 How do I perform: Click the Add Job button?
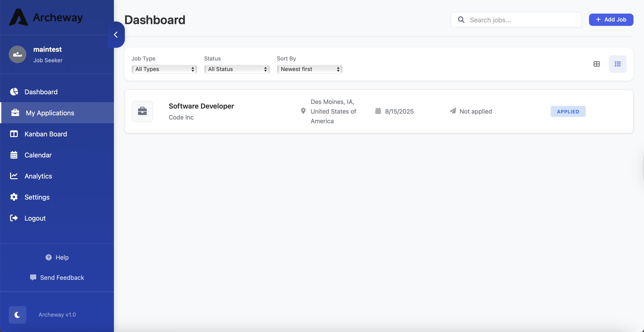[x=611, y=20]
